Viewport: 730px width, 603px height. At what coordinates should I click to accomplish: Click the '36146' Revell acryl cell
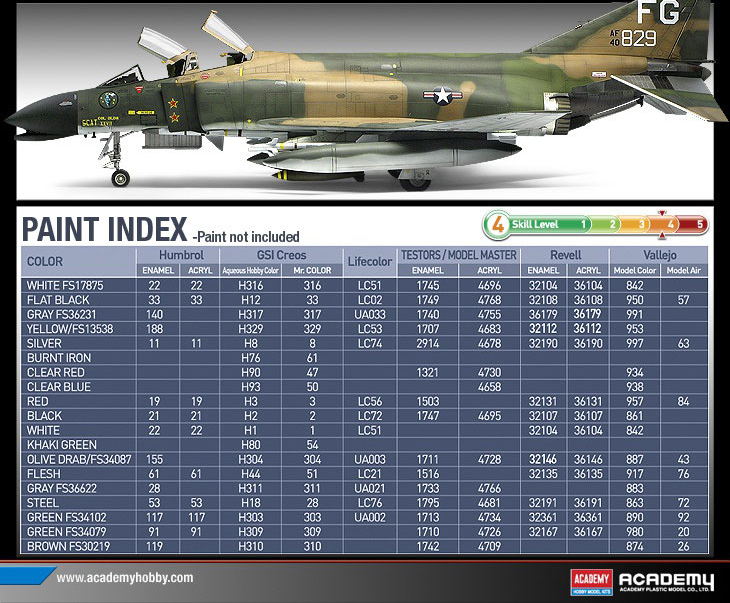[588, 459]
